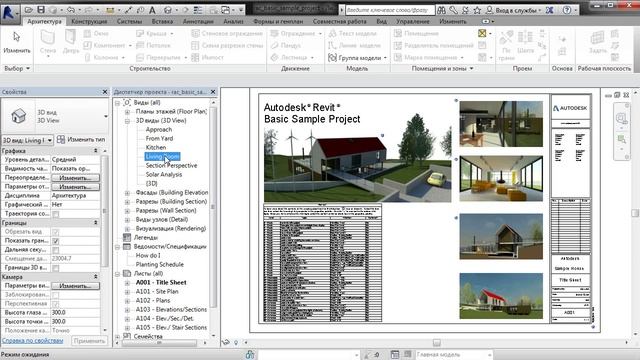
Task: Collapse the Листы (all) node
Action: click(x=118, y=273)
